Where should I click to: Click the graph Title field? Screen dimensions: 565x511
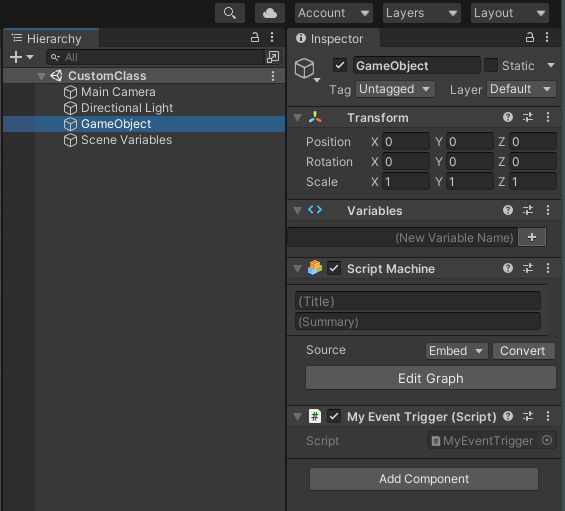coord(418,301)
